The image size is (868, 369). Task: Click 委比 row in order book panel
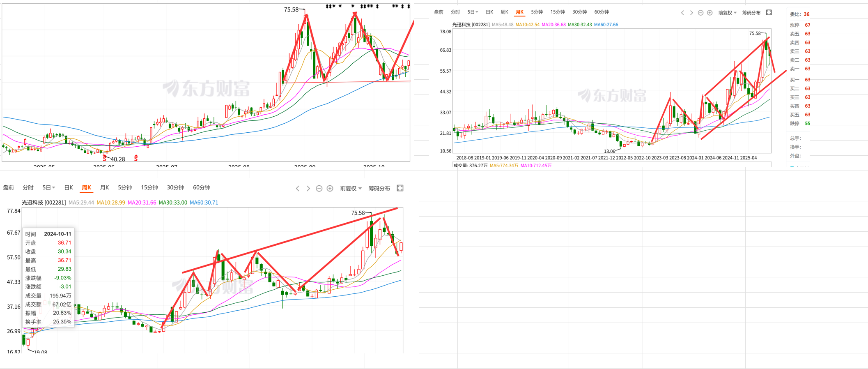[x=799, y=14]
